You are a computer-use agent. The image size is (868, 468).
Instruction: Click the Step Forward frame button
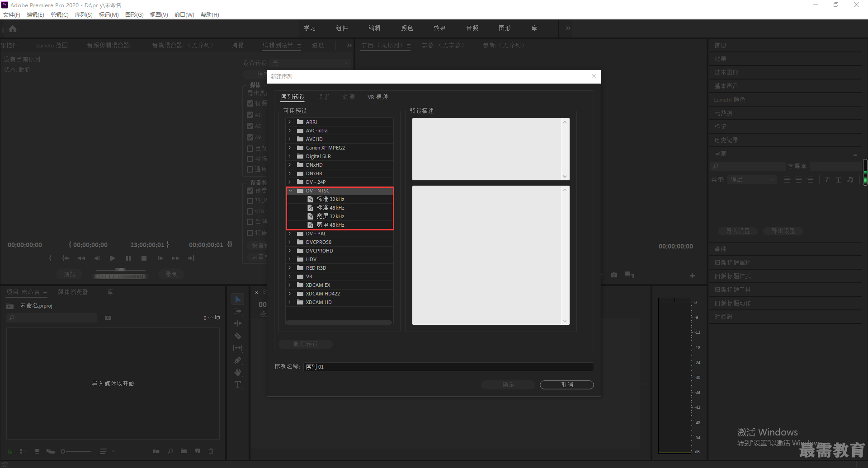pyautogui.click(x=160, y=258)
